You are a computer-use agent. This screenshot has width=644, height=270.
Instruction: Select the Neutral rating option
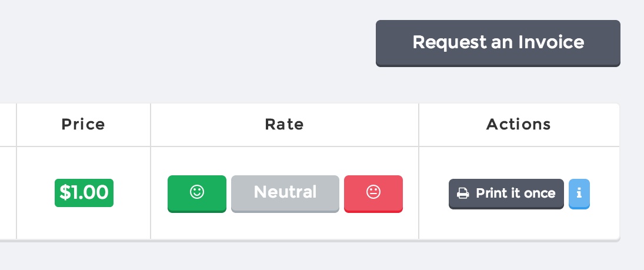click(x=285, y=193)
